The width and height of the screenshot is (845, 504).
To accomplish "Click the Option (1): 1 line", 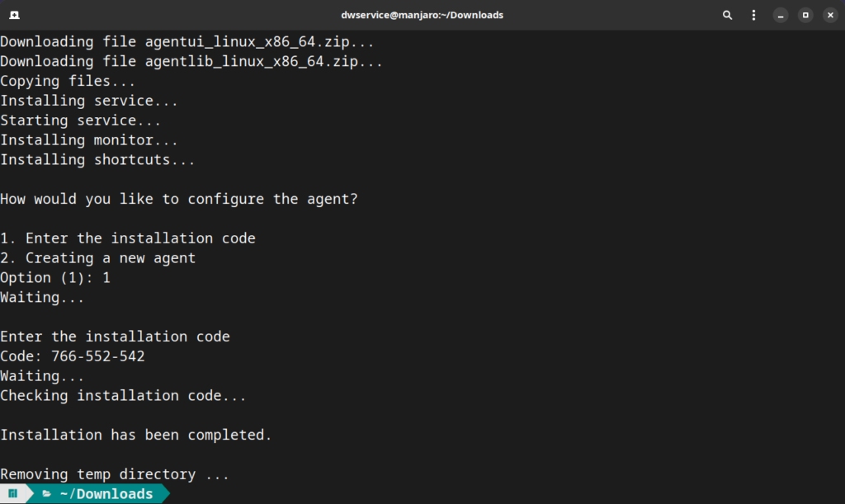I will click(x=54, y=277).
